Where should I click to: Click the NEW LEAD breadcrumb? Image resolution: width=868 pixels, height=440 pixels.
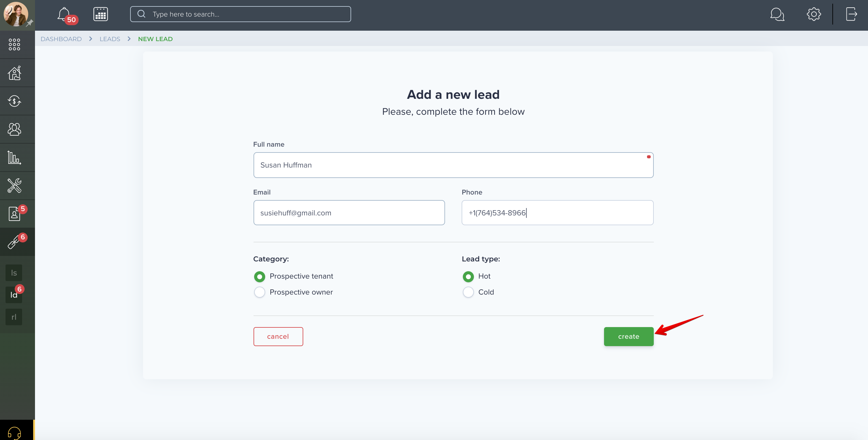pyautogui.click(x=155, y=39)
